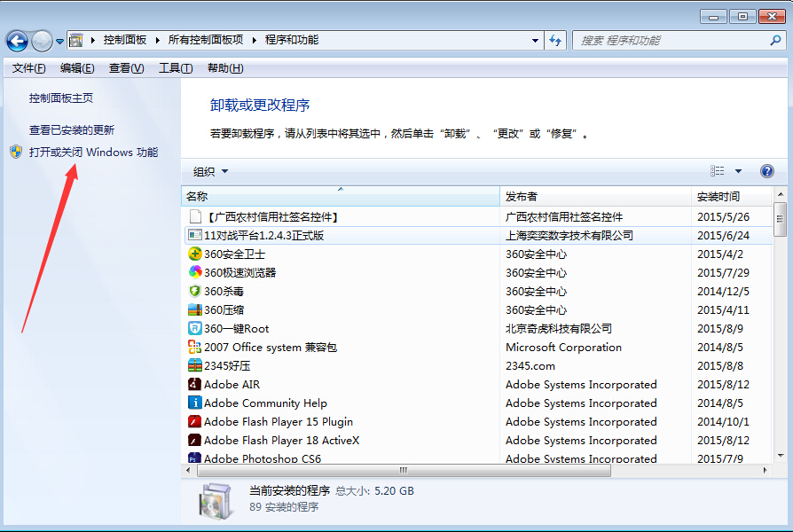793x532 pixels.
Task: Open the 查看(V) menu
Action: pyautogui.click(x=127, y=68)
